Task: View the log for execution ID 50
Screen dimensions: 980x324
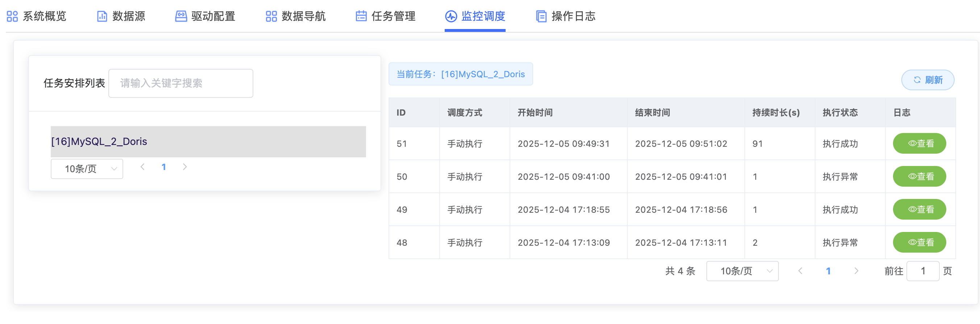Action: coord(919,176)
